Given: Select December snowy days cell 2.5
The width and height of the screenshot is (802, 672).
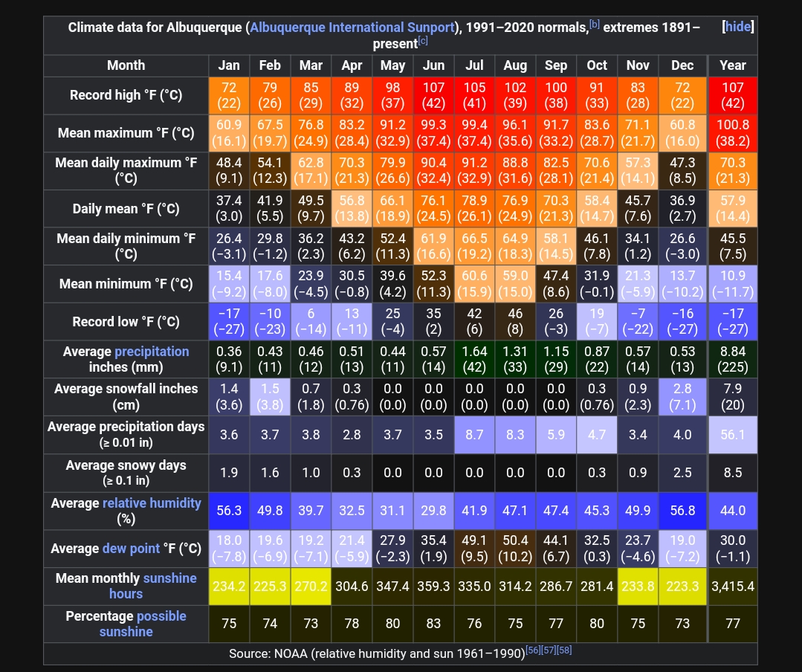Looking at the screenshot, I should pyautogui.click(x=682, y=473).
